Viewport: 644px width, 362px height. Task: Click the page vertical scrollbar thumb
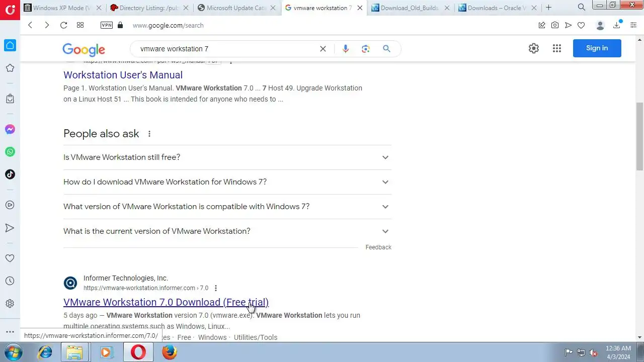coord(640,136)
